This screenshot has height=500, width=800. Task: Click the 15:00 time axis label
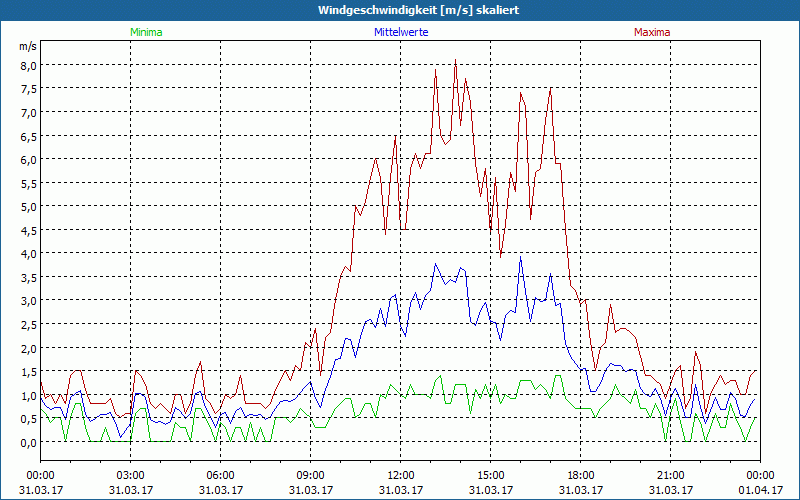tap(491, 476)
